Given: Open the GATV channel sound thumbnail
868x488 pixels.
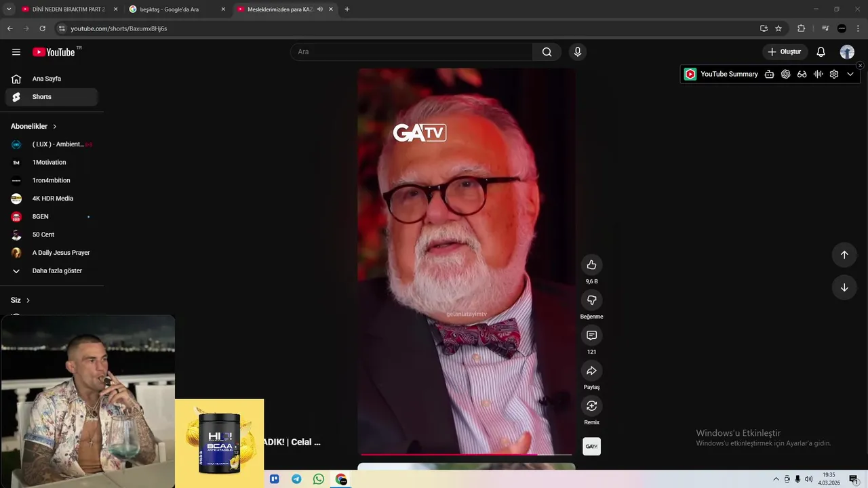Looking at the screenshot, I should click(591, 447).
